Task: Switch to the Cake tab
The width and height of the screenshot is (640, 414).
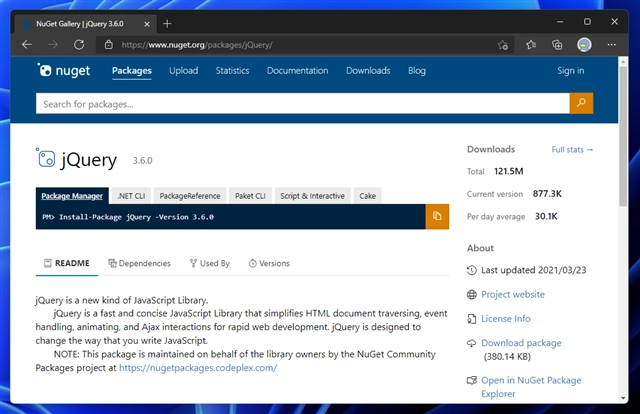Action: point(367,196)
